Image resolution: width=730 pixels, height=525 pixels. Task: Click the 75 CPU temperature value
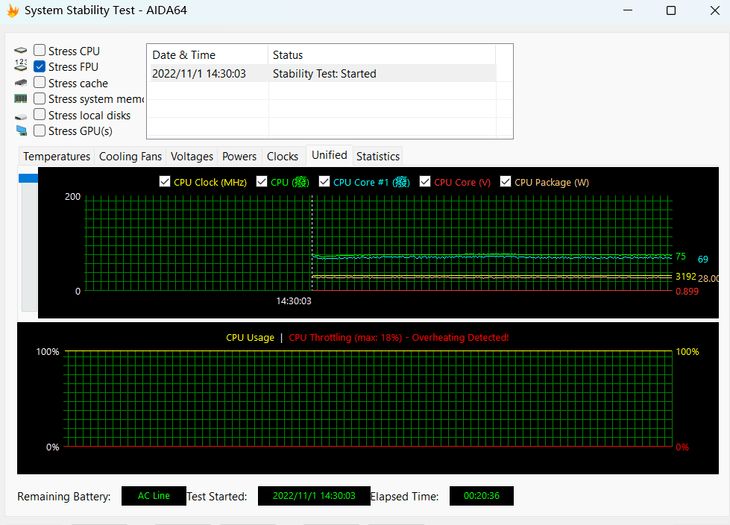[x=681, y=256]
